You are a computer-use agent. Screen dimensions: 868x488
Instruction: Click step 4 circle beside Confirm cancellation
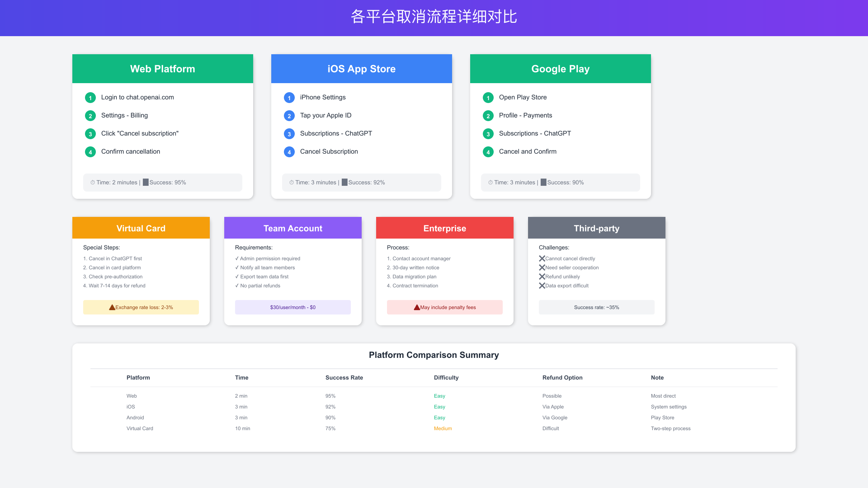(x=90, y=152)
